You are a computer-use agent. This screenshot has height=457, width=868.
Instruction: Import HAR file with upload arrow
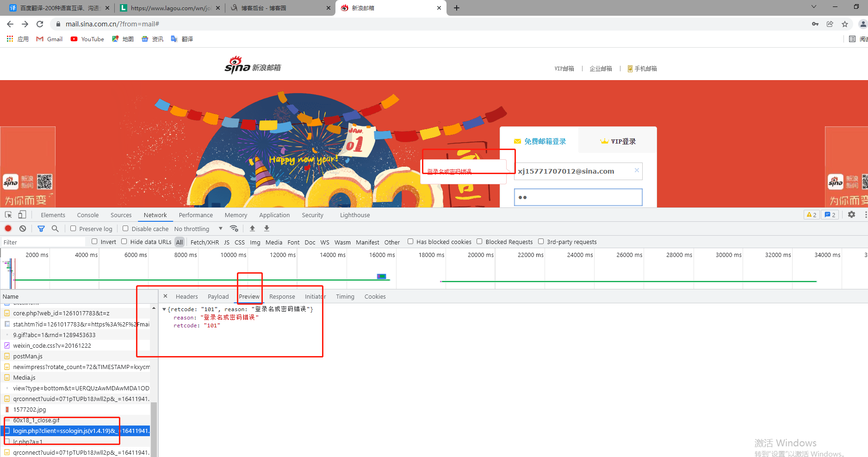coord(252,228)
